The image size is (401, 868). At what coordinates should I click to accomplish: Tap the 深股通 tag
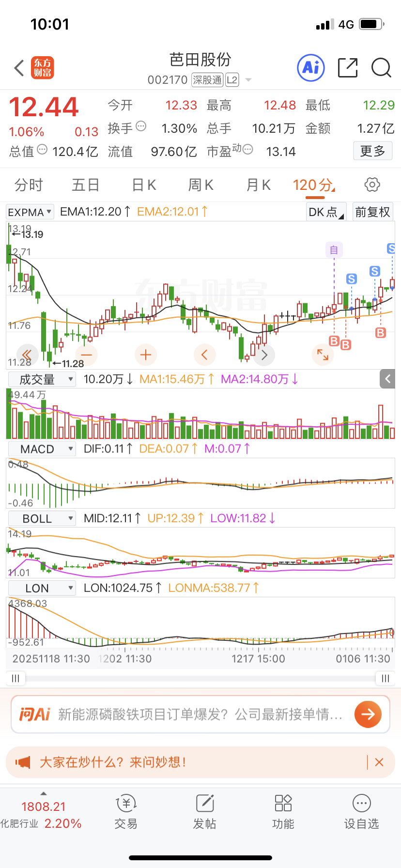pos(207,80)
